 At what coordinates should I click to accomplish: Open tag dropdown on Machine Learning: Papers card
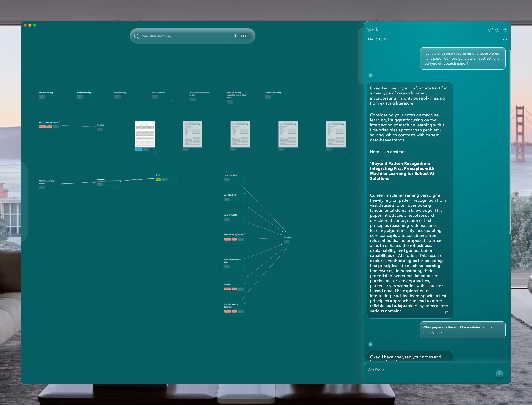click(x=42, y=188)
